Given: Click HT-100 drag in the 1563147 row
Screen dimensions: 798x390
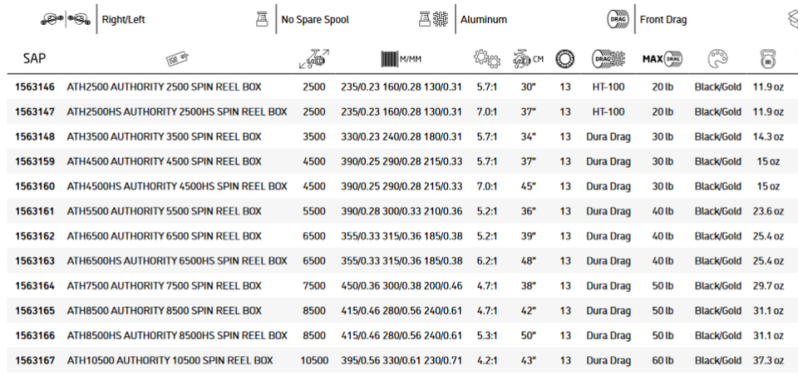Looking at the screenshot, I should tap(608, 112).
